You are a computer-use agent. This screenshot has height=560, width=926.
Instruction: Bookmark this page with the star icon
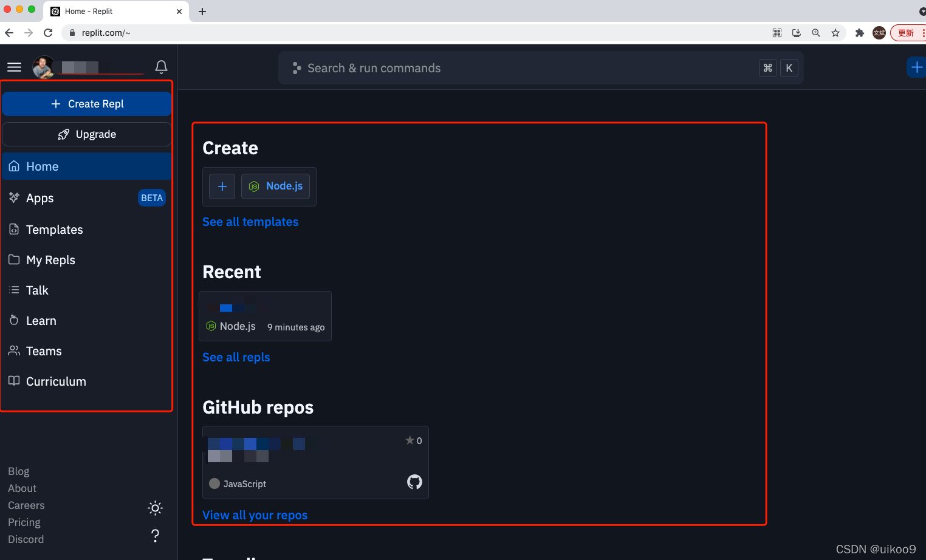835,33
